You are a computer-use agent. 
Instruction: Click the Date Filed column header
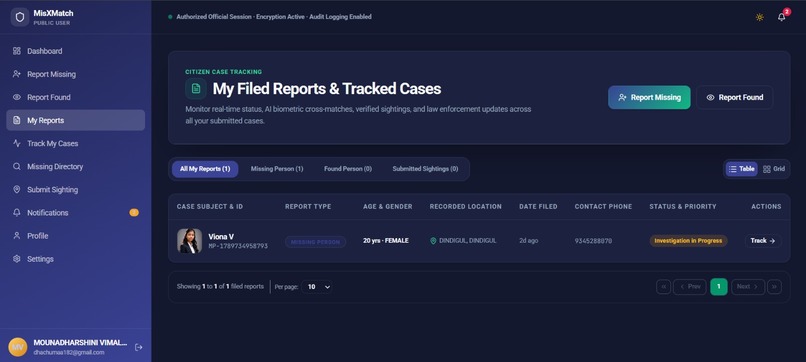(x=538, y=206)
